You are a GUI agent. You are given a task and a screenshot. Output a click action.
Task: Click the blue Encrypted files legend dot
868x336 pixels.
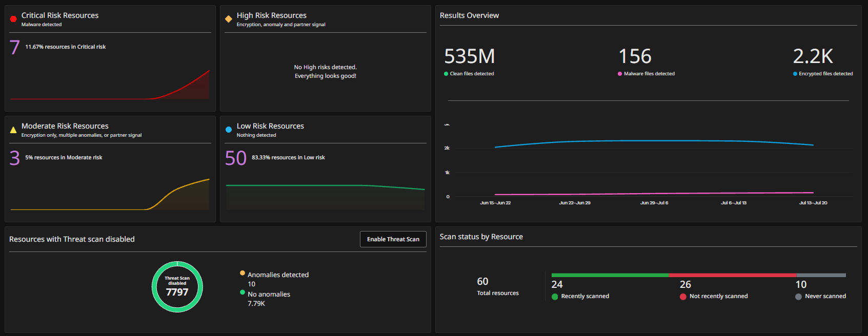coord(795,74)
